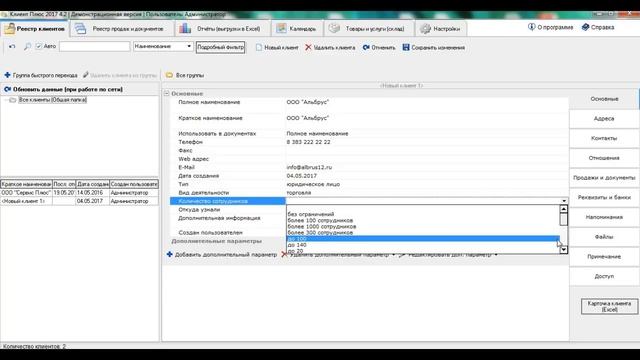Click the О программе info link
The height and width of the screenshot is (360, 640).
click(x=550, y=27)
